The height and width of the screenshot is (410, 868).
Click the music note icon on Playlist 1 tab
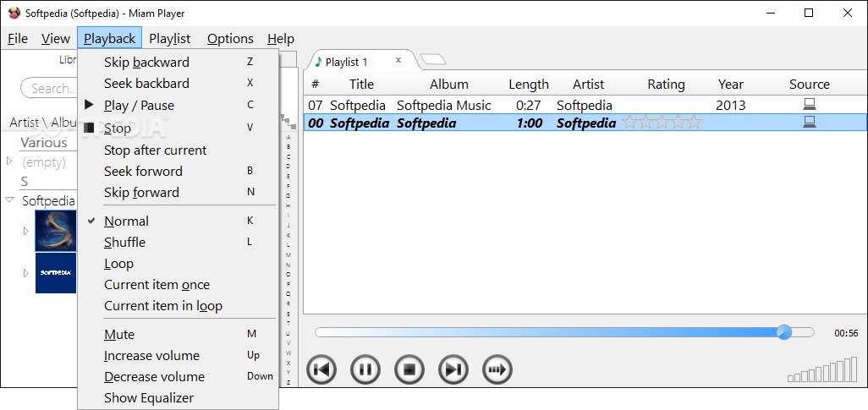[x=318, y=62]
